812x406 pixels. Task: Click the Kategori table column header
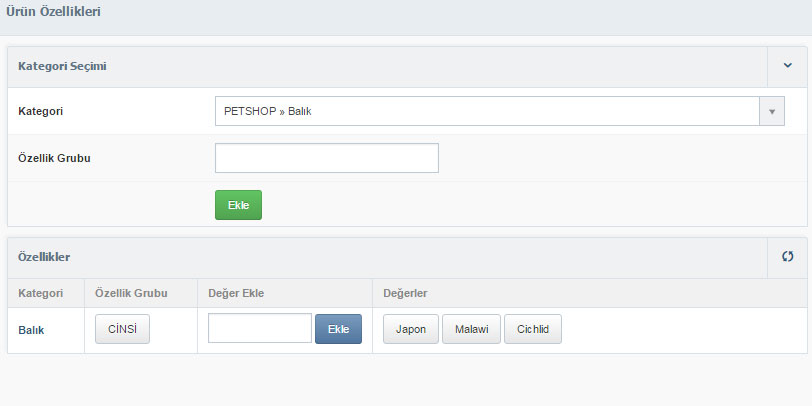point(40,293)
